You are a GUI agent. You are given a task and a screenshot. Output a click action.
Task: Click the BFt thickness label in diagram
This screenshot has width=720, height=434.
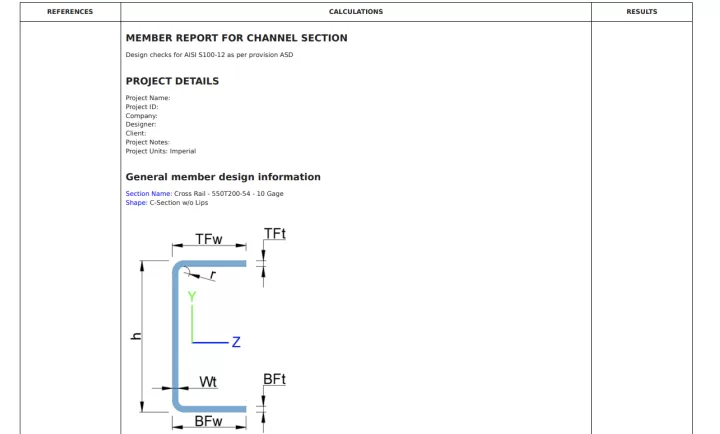coord(274,380)
